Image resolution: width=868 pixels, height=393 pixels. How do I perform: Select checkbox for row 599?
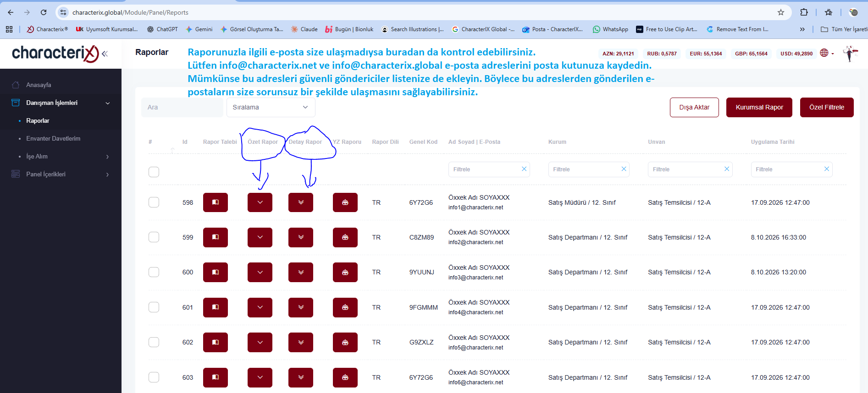pos(154,237)
